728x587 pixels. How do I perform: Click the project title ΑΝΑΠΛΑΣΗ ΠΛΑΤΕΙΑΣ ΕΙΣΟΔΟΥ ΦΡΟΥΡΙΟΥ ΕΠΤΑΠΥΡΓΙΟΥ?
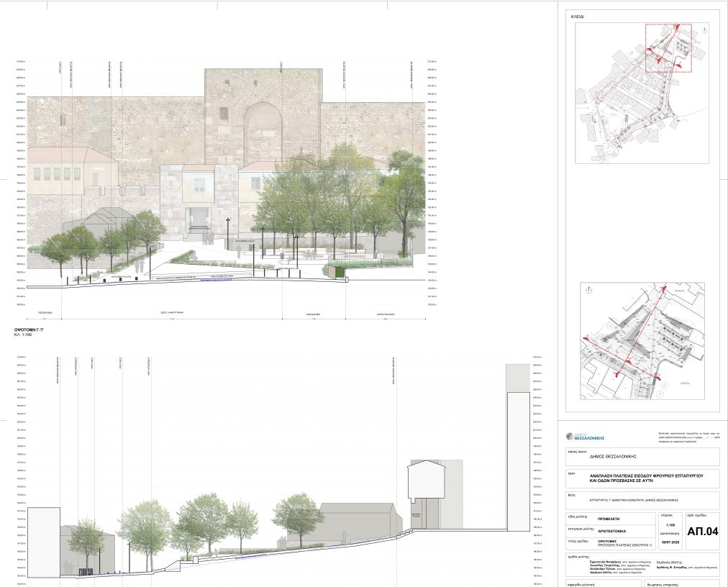click(646, 476)
